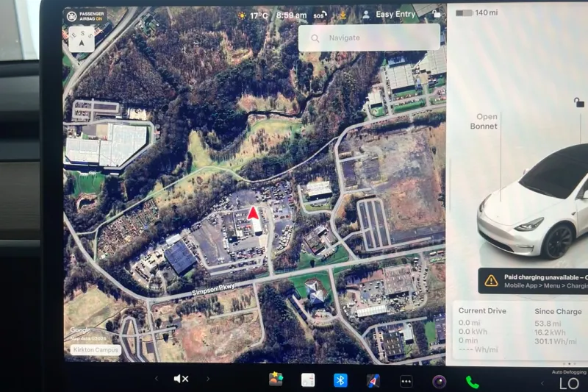588x392 pixels.
Task: Lower cabin temperature with left chevron
Action: point(542,383)
